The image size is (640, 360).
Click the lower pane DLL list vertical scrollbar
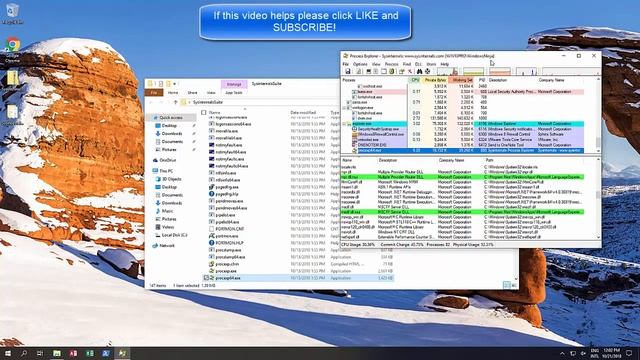(x=598, y=198)
